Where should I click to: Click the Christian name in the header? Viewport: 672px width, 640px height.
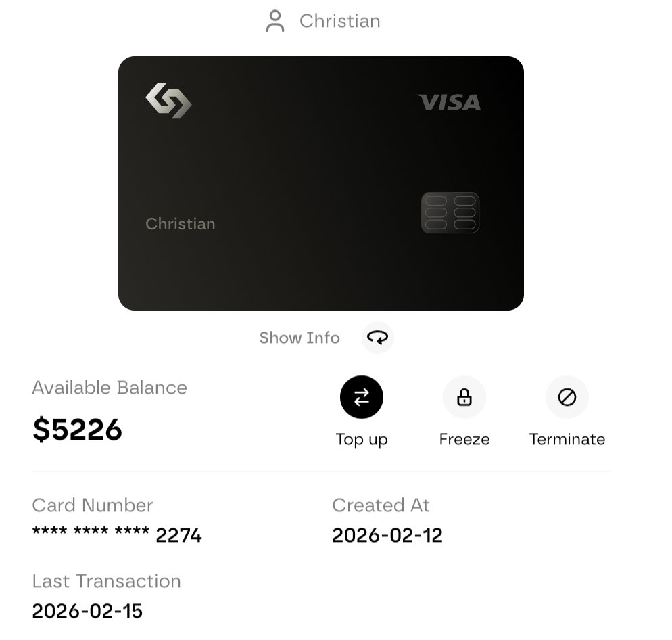pos(339,21)
